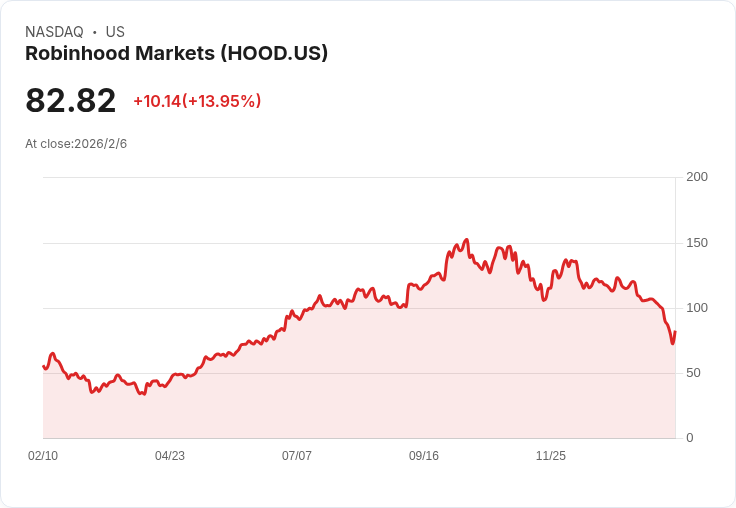Click the NASDAQ exchange label
The width and height of the screenshot is (736, 508).
coord(54,32)
